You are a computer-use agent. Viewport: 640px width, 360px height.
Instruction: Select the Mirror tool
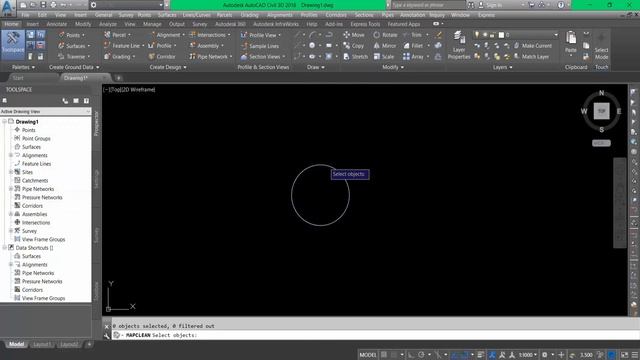coord(384,46)
